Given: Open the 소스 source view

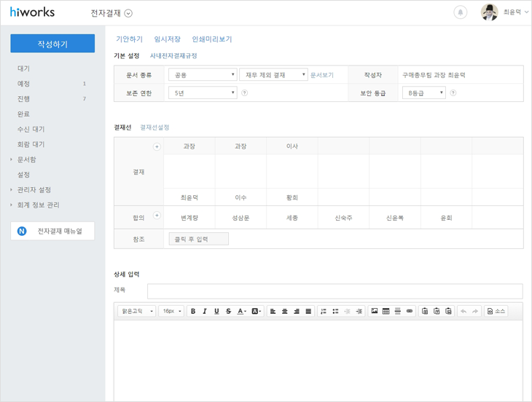Looking at the screenshot, I should (x=496, y=311).
